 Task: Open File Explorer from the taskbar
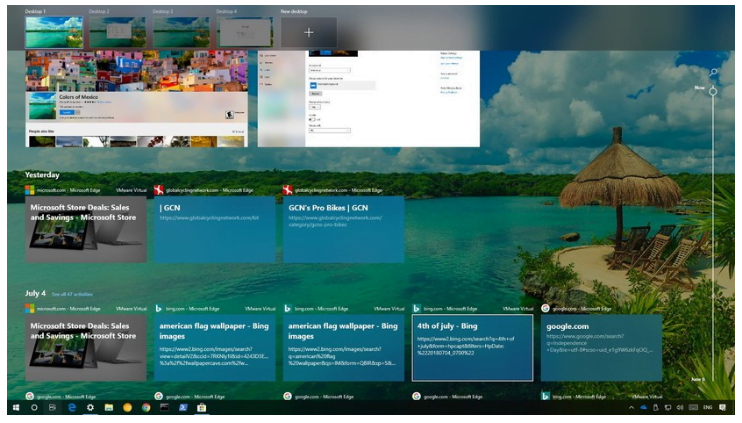point(109,408)
